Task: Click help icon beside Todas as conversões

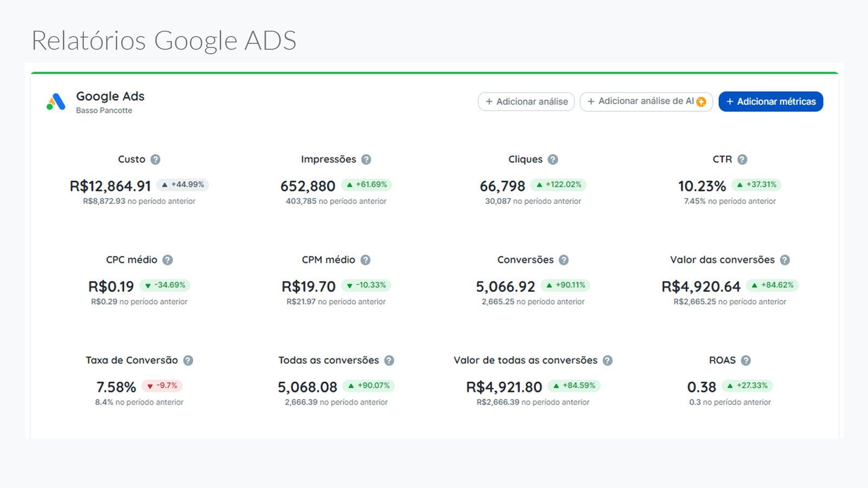Action: pyautogui.click(x=389, y=361)
